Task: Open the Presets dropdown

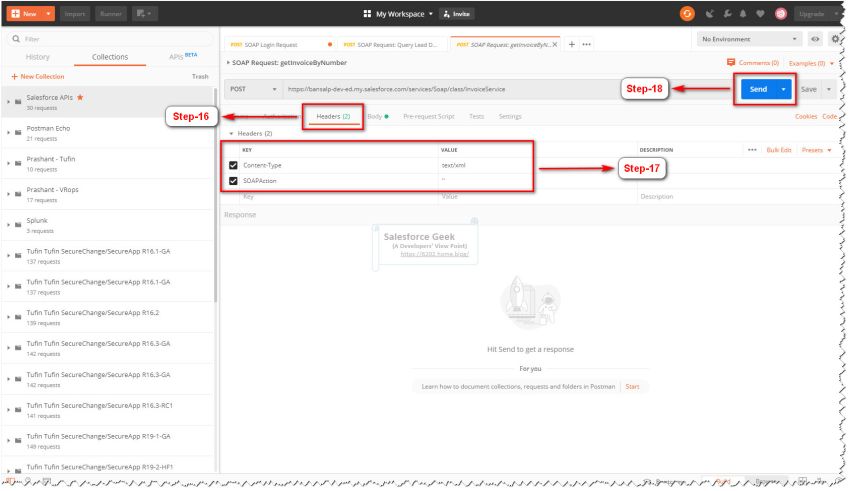Action: (x=816, y=150)
